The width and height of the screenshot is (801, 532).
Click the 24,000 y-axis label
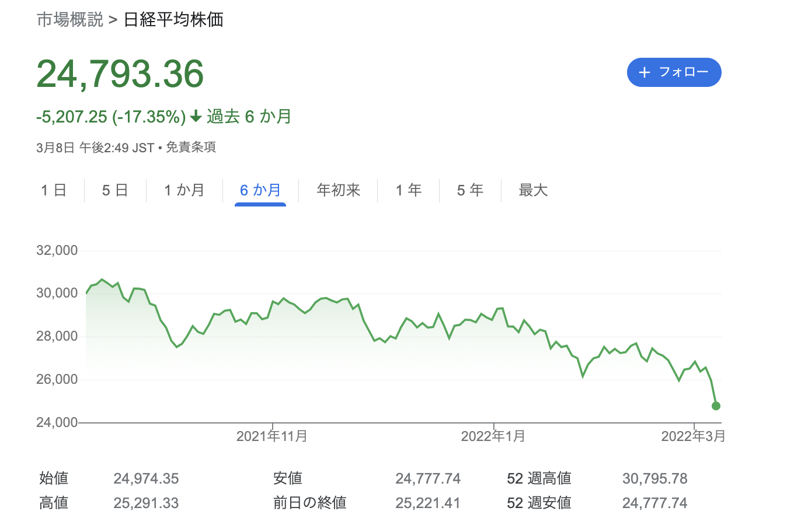pyautogui.click(x=57, y=422)
